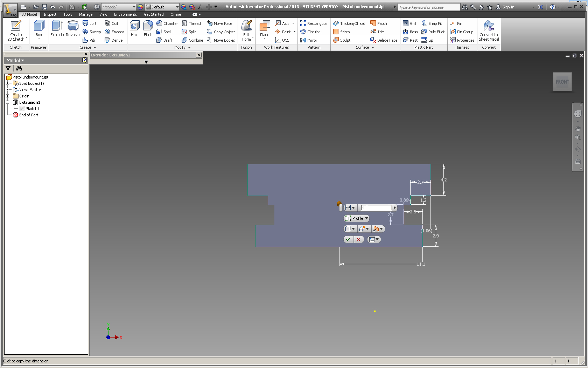Open the Get Started tab

click(x=154, y=14)
